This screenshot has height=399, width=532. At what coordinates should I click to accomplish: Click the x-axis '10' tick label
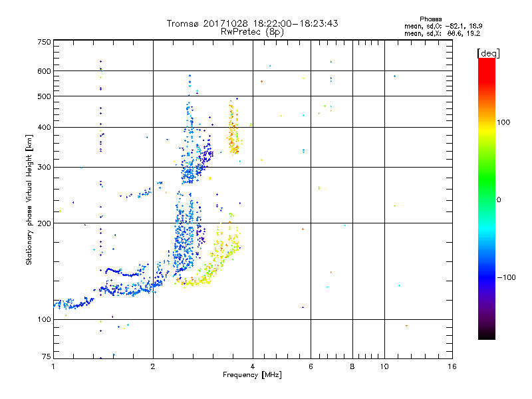point(384,366)
